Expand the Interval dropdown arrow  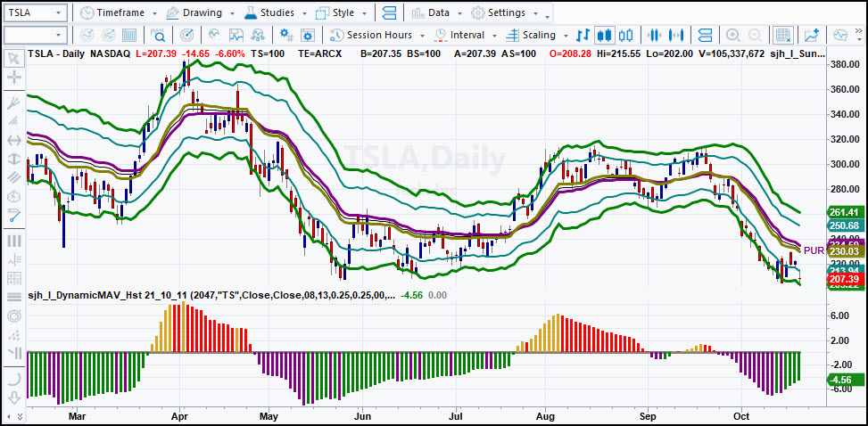click(494, 36)
